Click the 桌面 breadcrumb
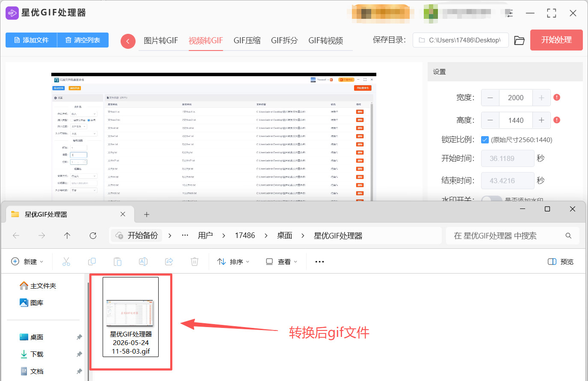The height and width of the screenshot is (381, 588). click(285, 235)
